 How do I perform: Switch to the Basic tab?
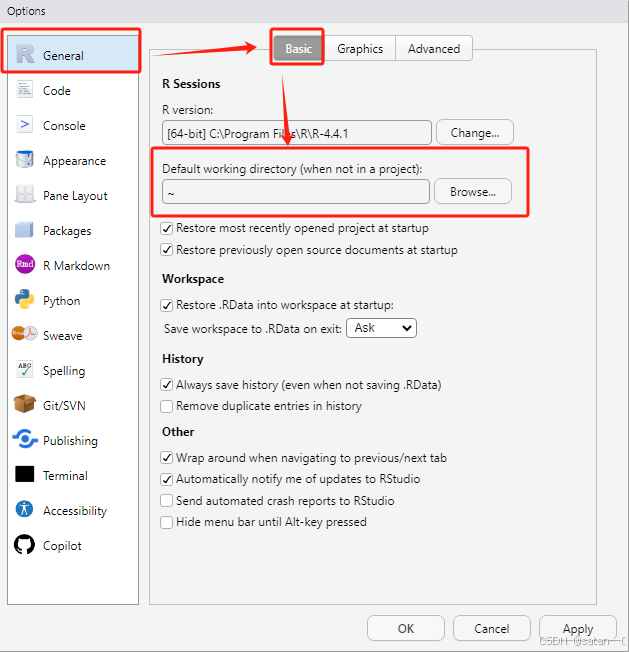298,49
